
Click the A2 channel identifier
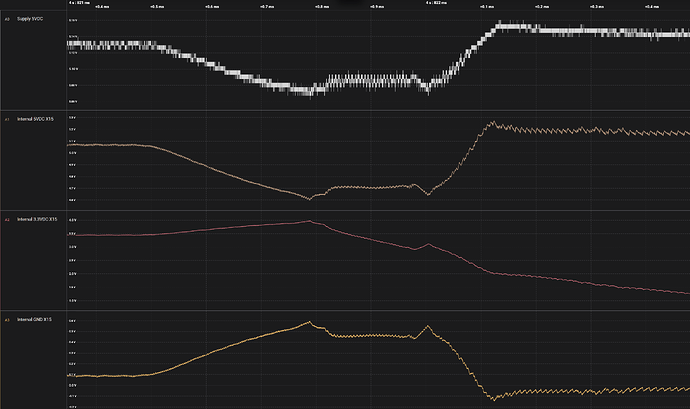[7, 219]
